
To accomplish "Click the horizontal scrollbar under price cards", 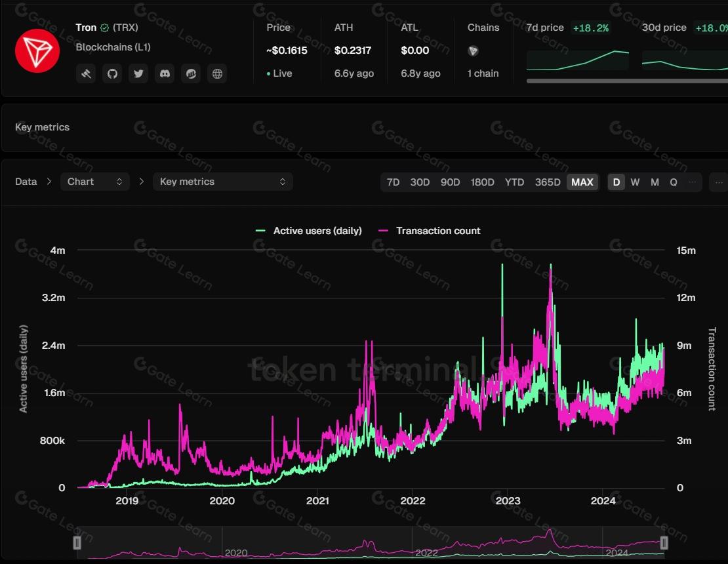I will (626, 81).
